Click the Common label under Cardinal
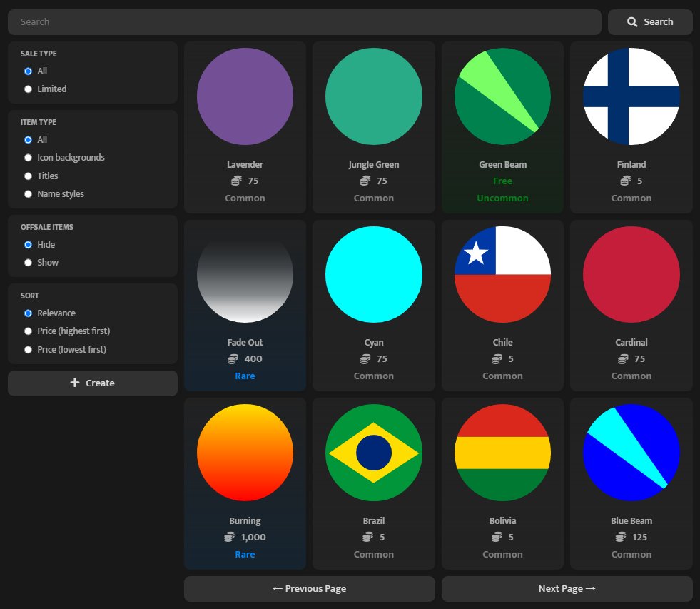 [631, 376]
